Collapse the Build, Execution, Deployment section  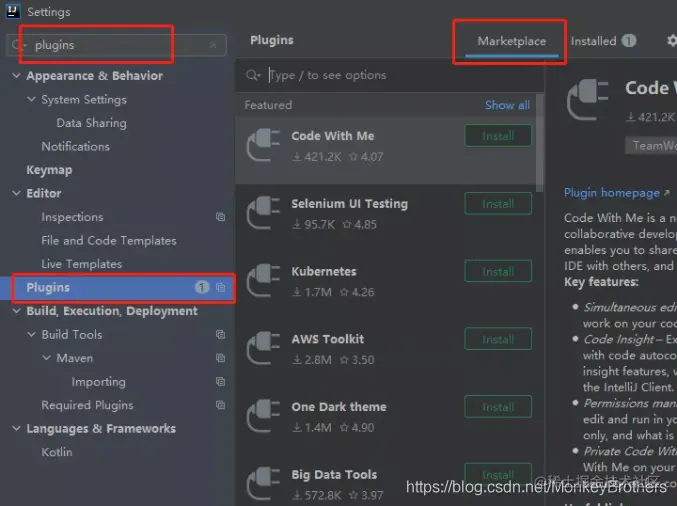(16, 311)
